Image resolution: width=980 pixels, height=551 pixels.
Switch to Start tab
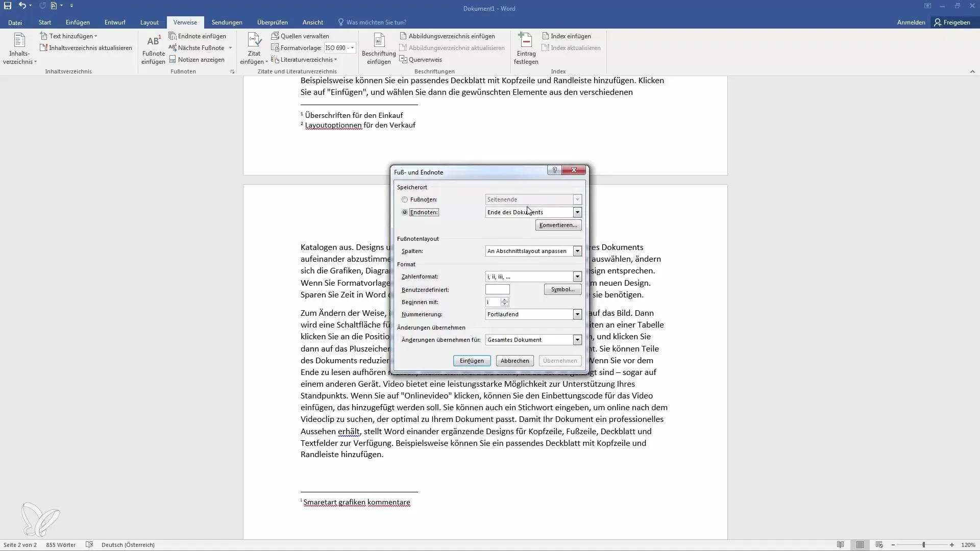pos(45,22)
